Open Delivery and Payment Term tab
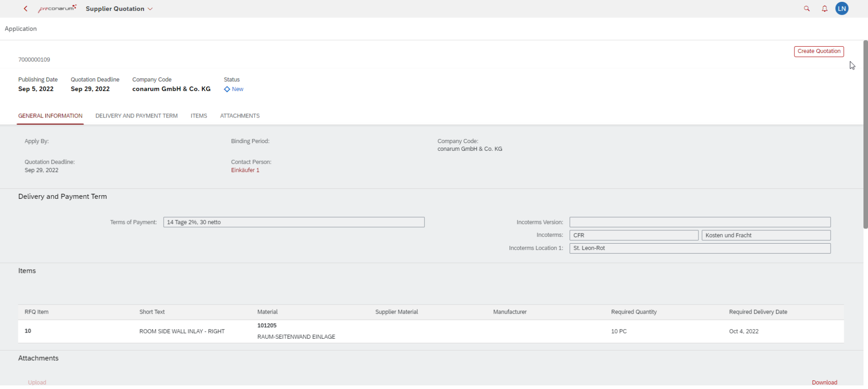This screenshot has height=389, width=868. tap(136, 116)
